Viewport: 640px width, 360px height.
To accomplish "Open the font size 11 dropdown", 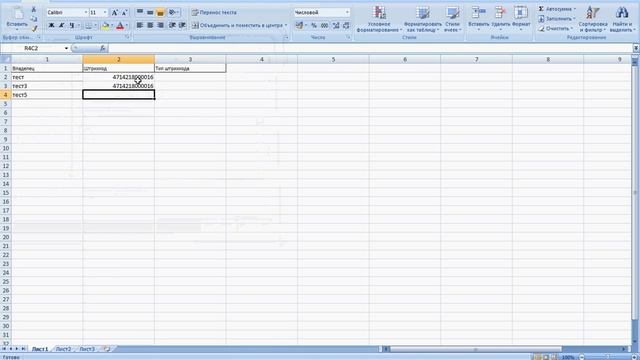I will pos(105,13).
